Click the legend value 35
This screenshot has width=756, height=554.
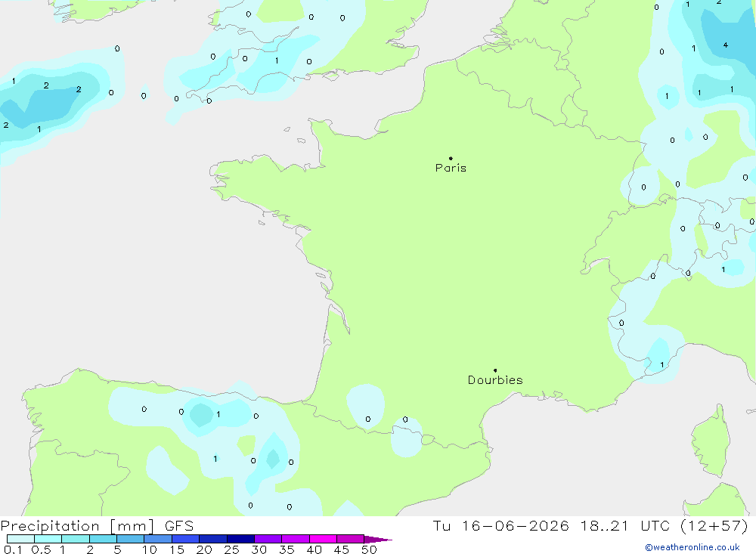(x=287, y=549)
